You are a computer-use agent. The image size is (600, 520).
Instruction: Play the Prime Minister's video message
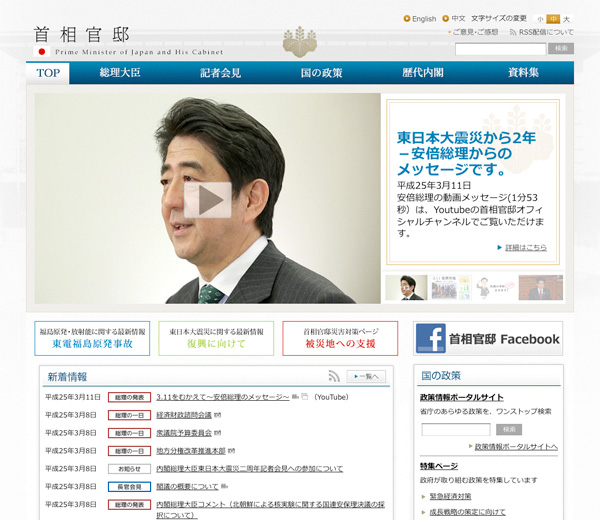tap(208, 200)
